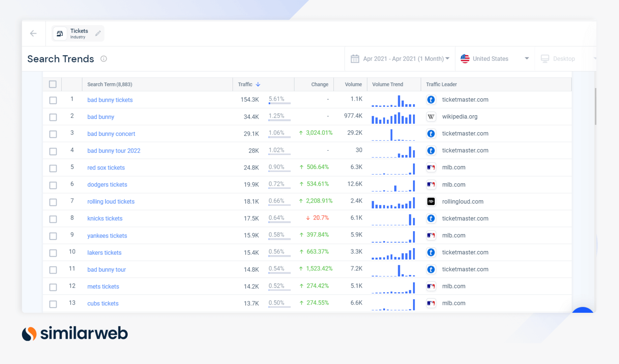Screen dimensions: 619x364
Task: Click ticketmaster icon in knicks tickets row
Action: coord(431,218)
